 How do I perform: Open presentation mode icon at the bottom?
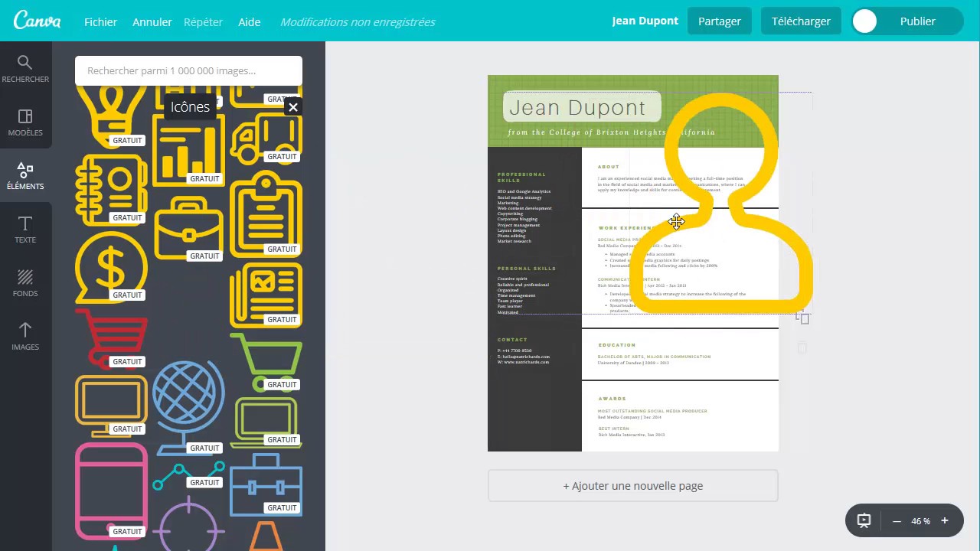point(864,521)
